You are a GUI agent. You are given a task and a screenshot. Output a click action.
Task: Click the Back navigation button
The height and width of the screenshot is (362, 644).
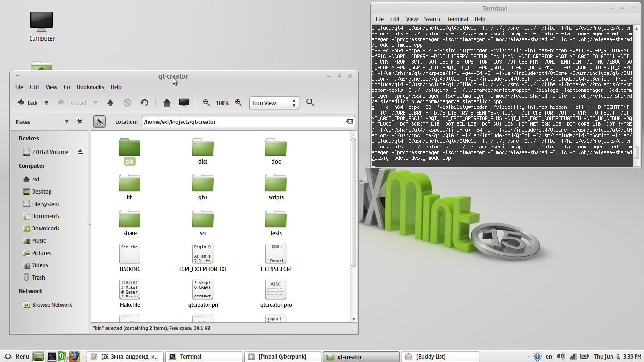(x=27, y=103)
